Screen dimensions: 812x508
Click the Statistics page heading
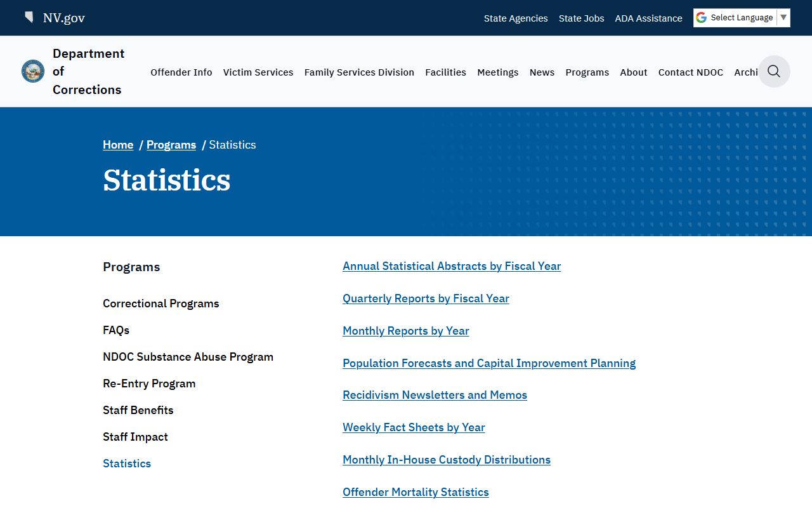click(167, 180)
